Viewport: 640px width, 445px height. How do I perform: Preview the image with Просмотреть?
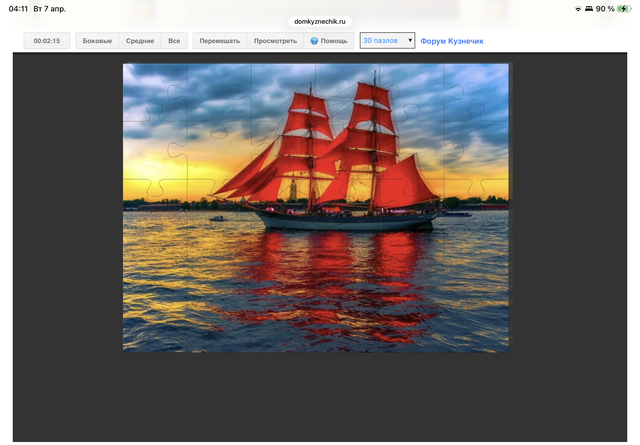[x=275, y=41]
